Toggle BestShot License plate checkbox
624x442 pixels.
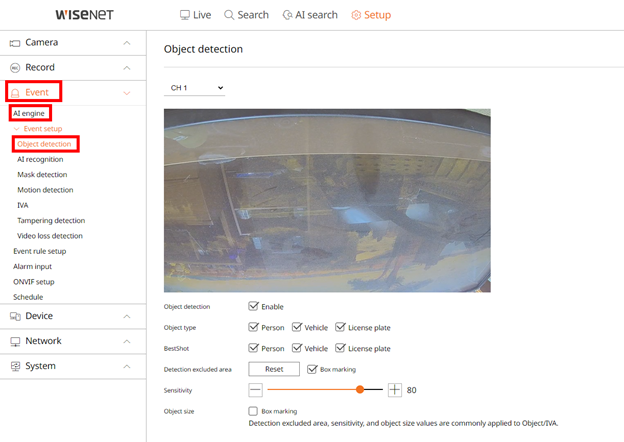click(340, 348)
